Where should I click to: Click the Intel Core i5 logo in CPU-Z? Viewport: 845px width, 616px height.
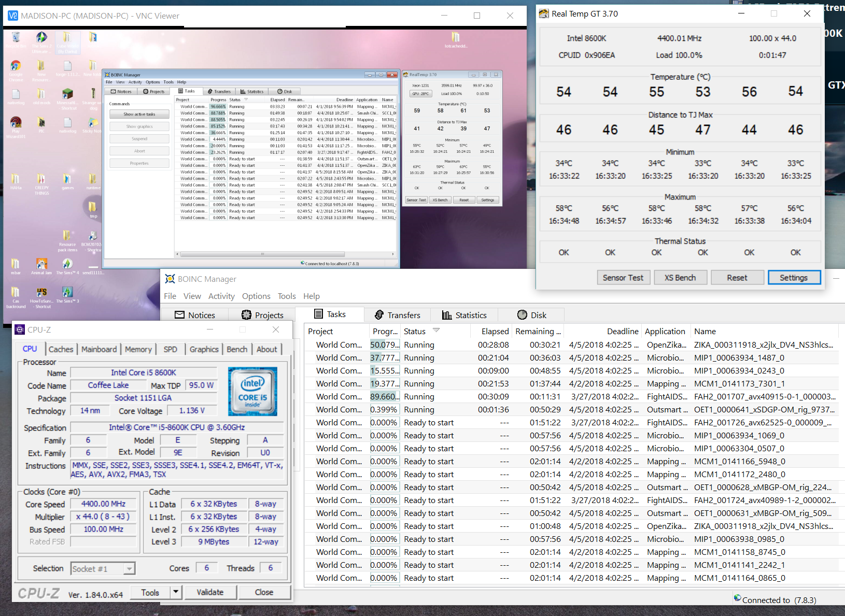point(252,391)
